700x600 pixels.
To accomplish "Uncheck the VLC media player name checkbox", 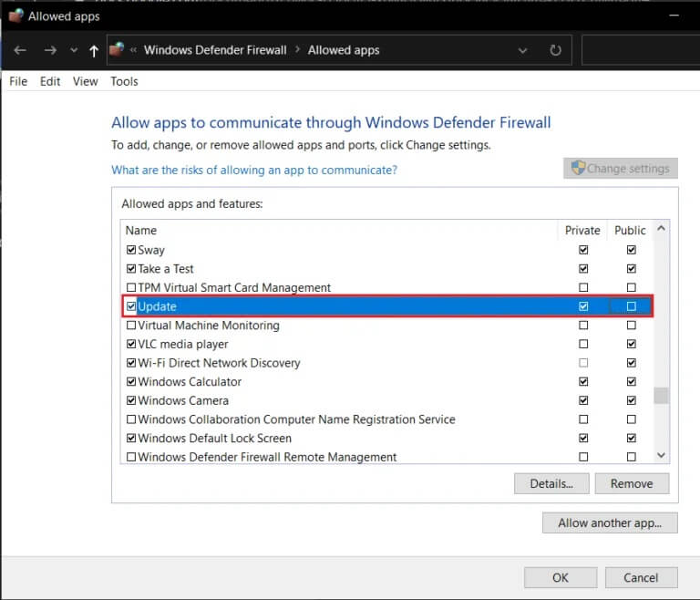I will pos(131,345).
